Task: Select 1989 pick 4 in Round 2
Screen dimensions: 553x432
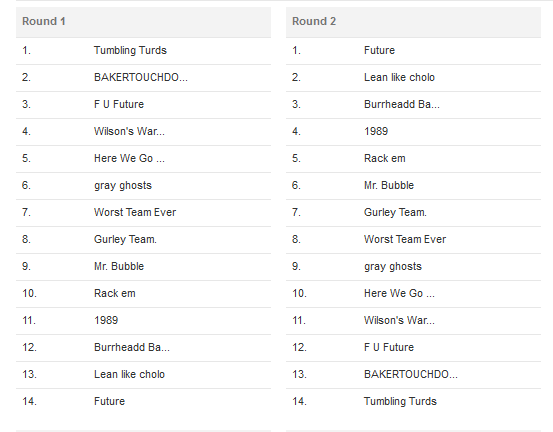Action: (376, 131)
